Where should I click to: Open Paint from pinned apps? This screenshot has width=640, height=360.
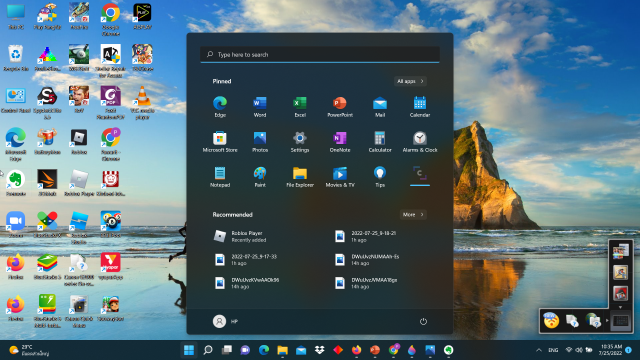pos(260,177)
